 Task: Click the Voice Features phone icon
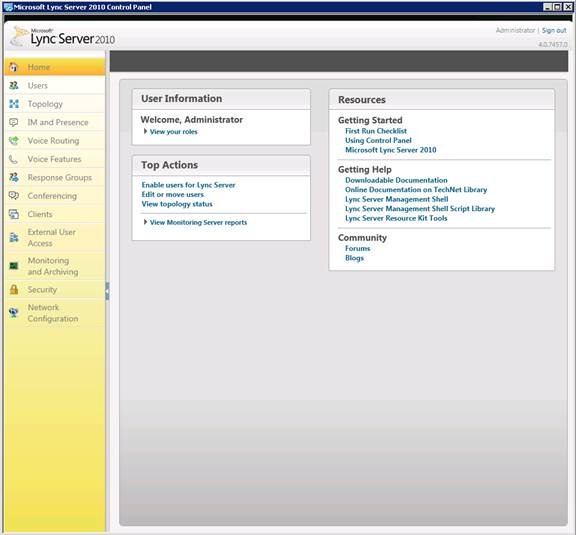13,159
